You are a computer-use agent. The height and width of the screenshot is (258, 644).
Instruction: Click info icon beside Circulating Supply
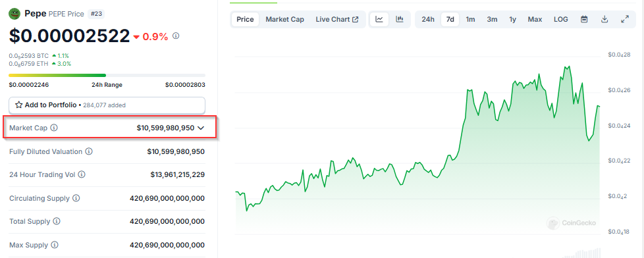coord(76,198)
